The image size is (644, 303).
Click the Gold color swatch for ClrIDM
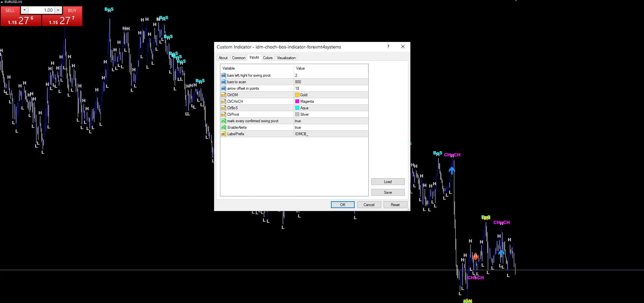tap(297, 95)
